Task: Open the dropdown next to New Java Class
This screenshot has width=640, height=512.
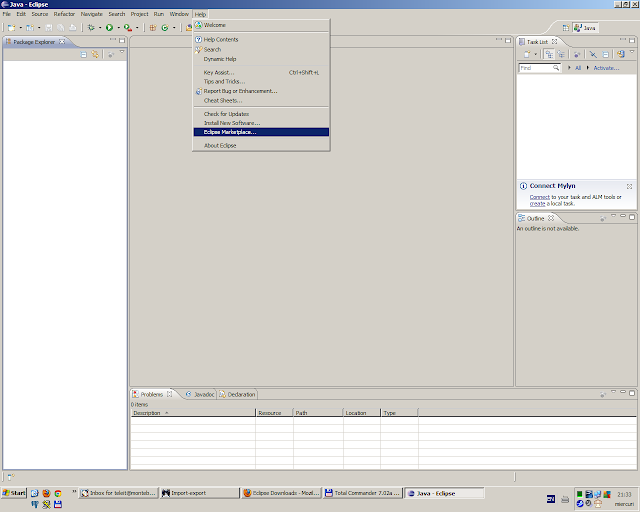Action: tap(174, 28)
